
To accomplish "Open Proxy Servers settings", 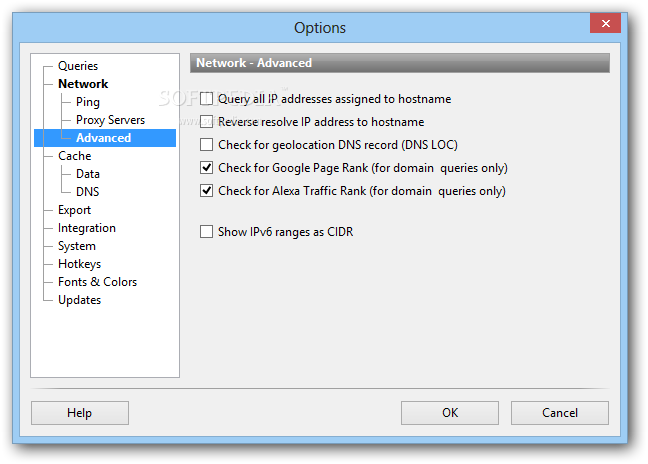I will (x=110, y=120).
